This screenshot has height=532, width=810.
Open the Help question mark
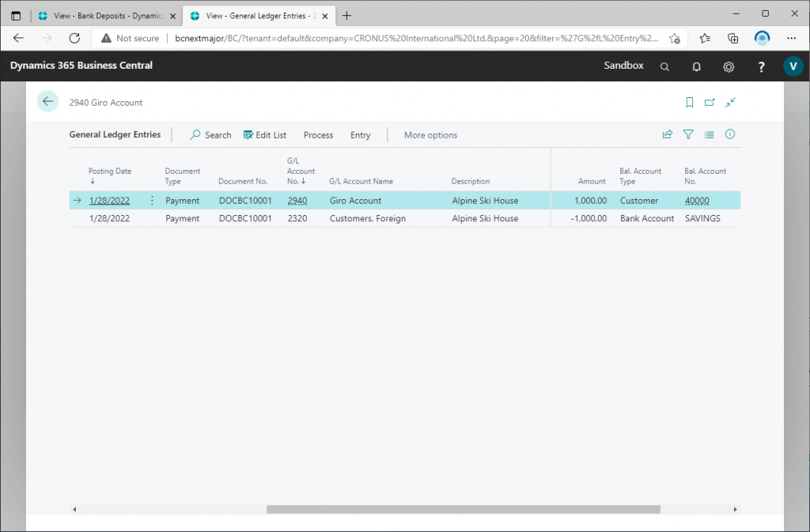click(761, 66)
